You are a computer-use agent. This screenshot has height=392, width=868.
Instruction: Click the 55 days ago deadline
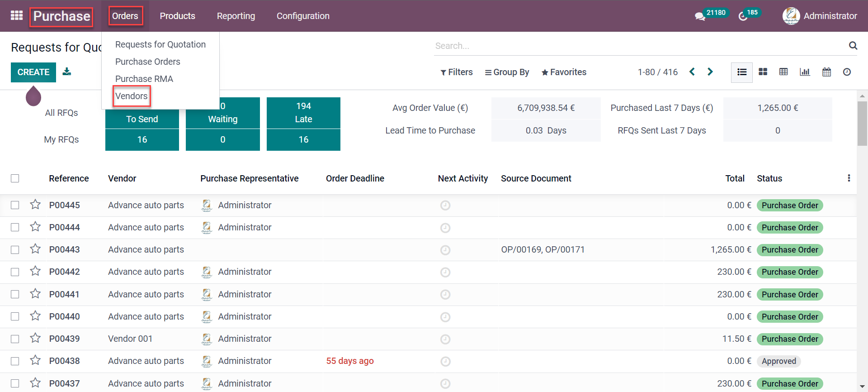click(350, 361)
